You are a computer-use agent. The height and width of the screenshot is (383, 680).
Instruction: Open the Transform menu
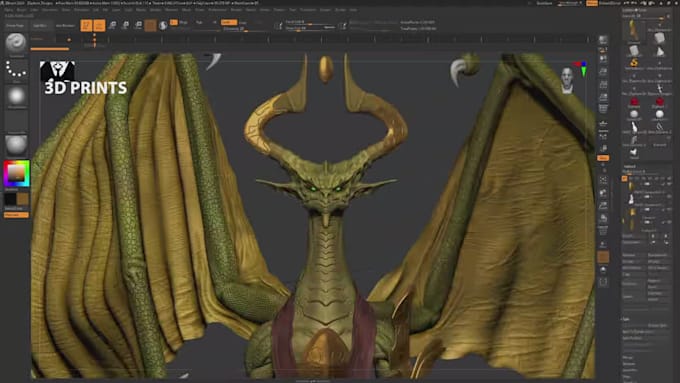pyautogui.click(x=308, y=10)
